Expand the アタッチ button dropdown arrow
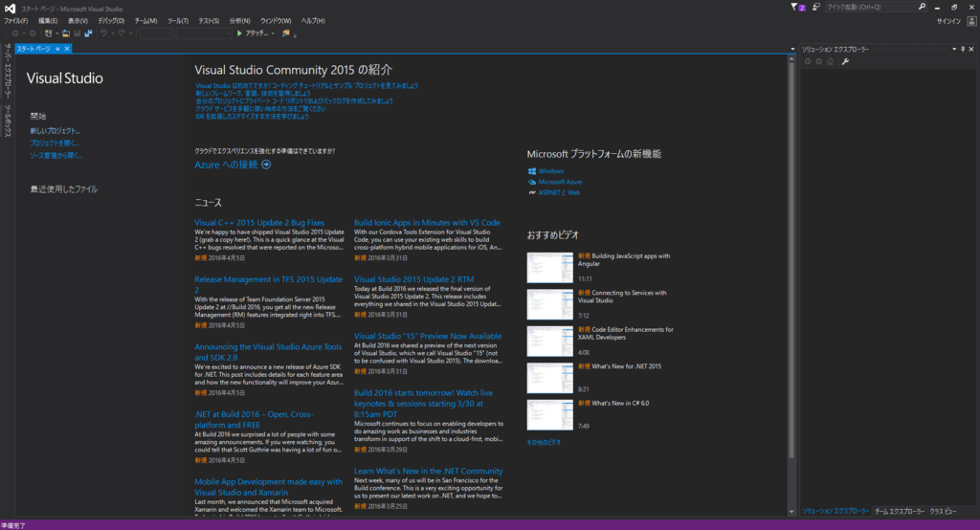This screenshot has height=530, width=980. pyautogui.click(x=273, y=33)
